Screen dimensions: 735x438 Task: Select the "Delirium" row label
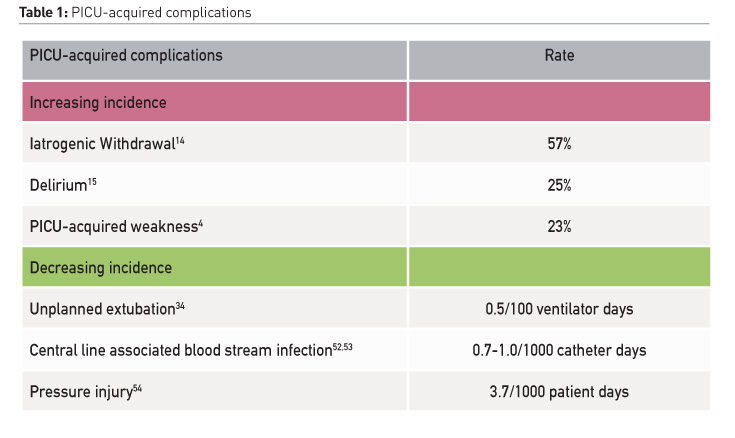pyautogui.click(x=58, y=186)
